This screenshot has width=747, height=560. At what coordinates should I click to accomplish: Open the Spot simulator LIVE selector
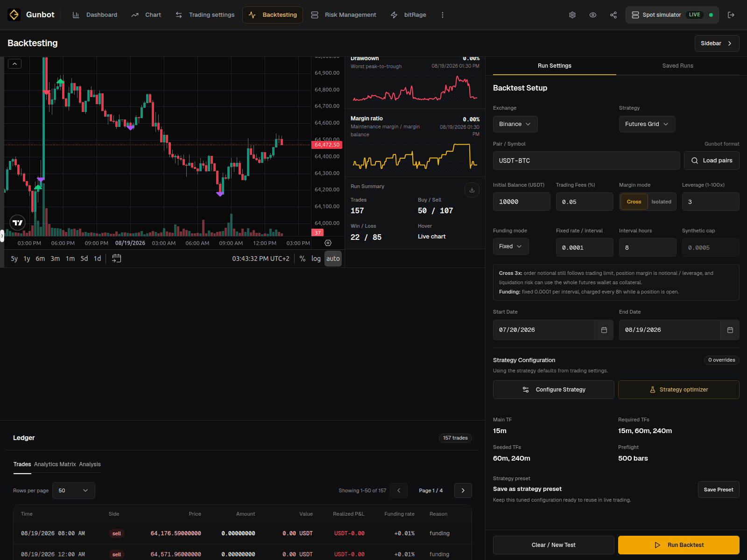[x=672, y=15]
